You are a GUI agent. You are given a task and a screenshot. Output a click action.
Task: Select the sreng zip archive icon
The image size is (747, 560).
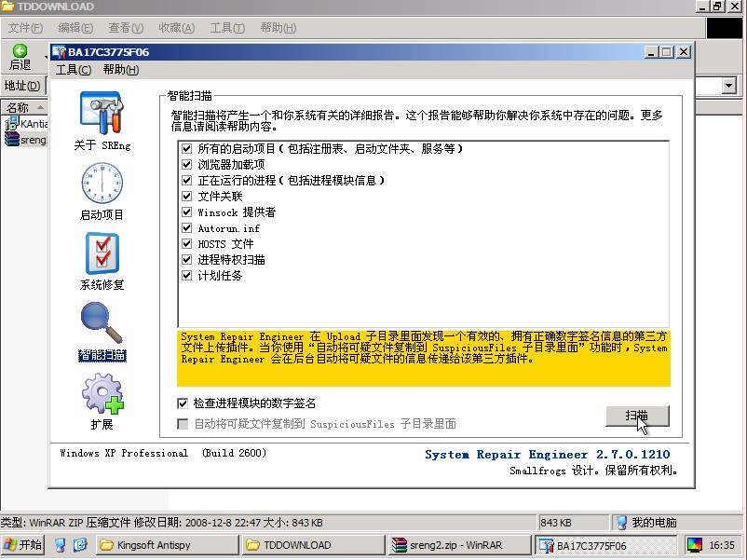pyautogui.click(x=11, y=139)
